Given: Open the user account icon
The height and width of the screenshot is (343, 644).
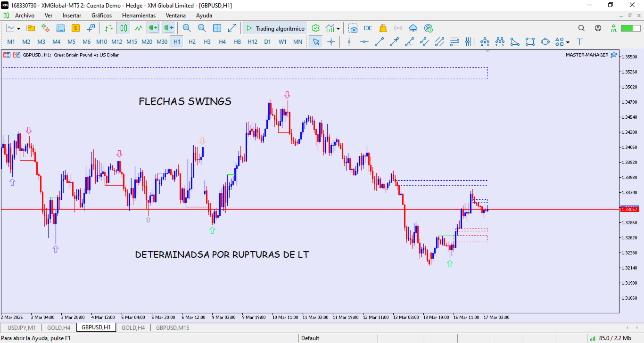Looking at the screenshot, I should (598, 28).
